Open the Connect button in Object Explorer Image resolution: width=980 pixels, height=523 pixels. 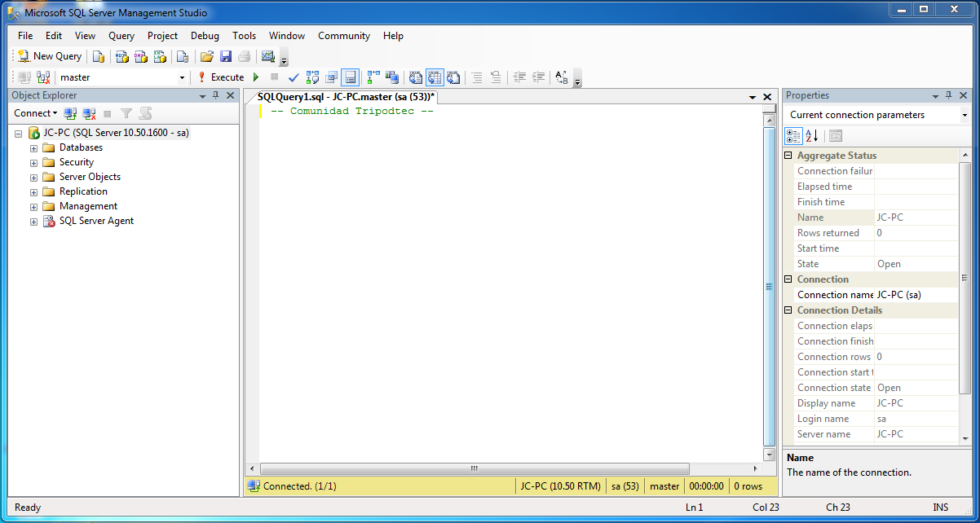coord(35,113)
